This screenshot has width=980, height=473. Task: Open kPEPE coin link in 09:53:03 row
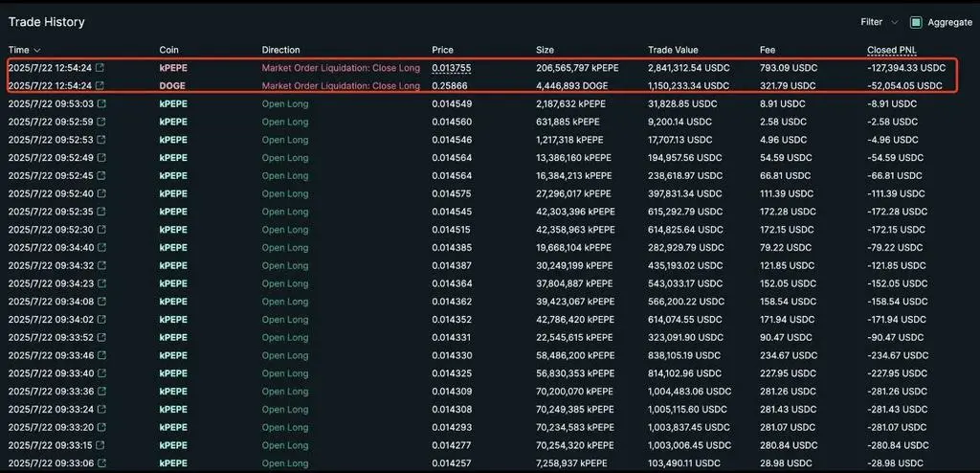173,103
